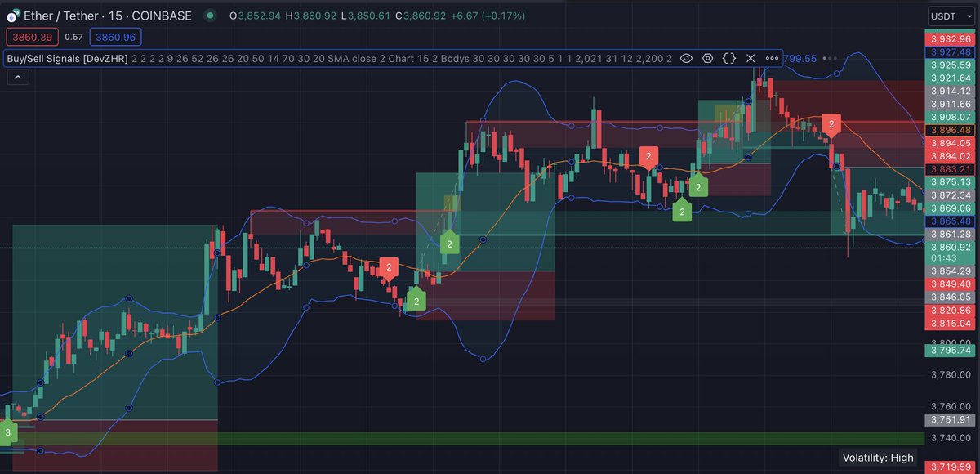
Task: Click the current price 3,860.92 label
Action: [x=949, y=247]
